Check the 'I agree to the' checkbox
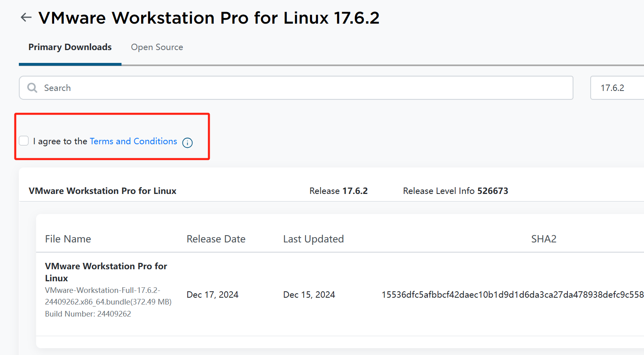This screenshot has width=644, height=355. coord(24,141)
